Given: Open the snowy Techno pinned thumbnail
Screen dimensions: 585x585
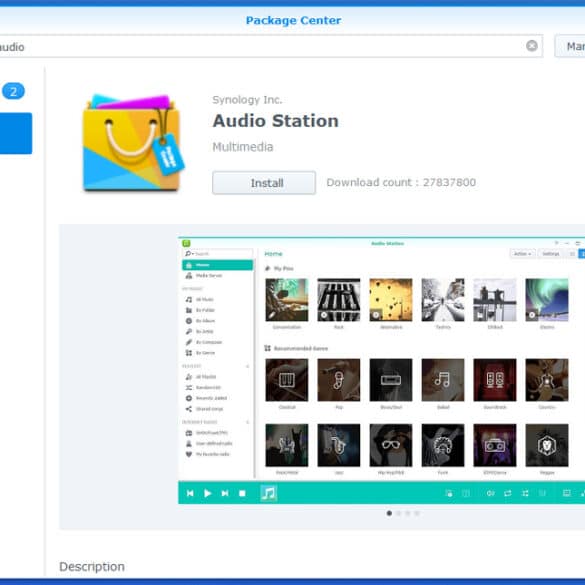Looking at the screenshot, I should tap(443, 300).
